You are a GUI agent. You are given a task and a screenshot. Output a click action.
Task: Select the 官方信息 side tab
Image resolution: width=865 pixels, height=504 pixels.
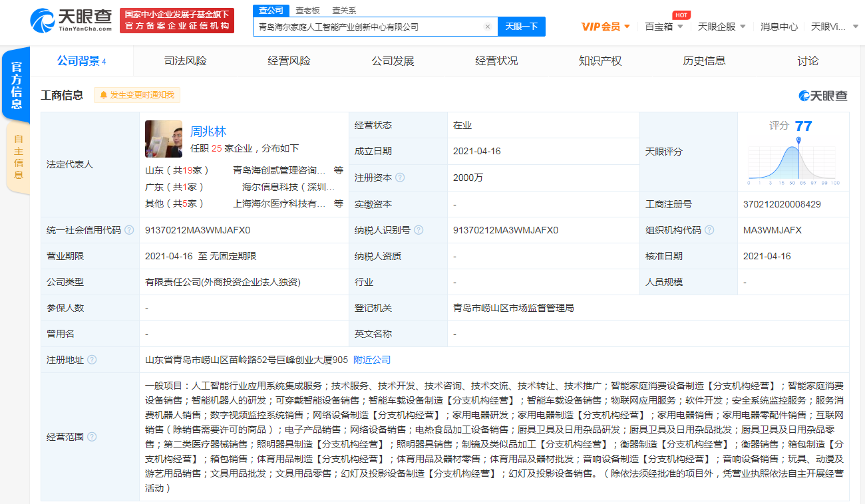click(x=17, y=85)
